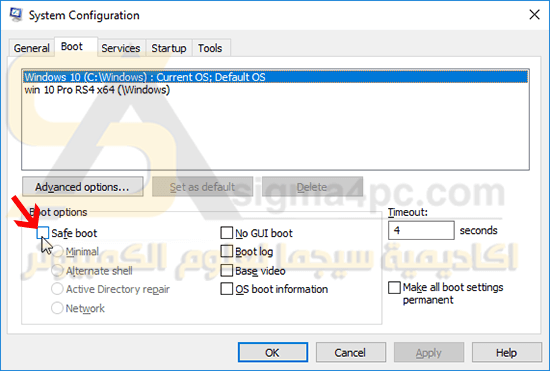Click the Timeout seconds input field

coord(421,230)
